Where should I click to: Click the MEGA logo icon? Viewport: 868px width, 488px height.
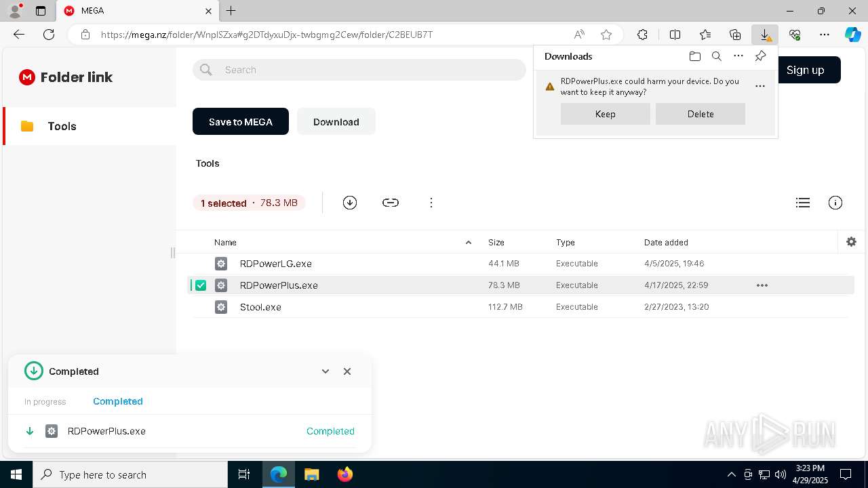pos(27,77)
